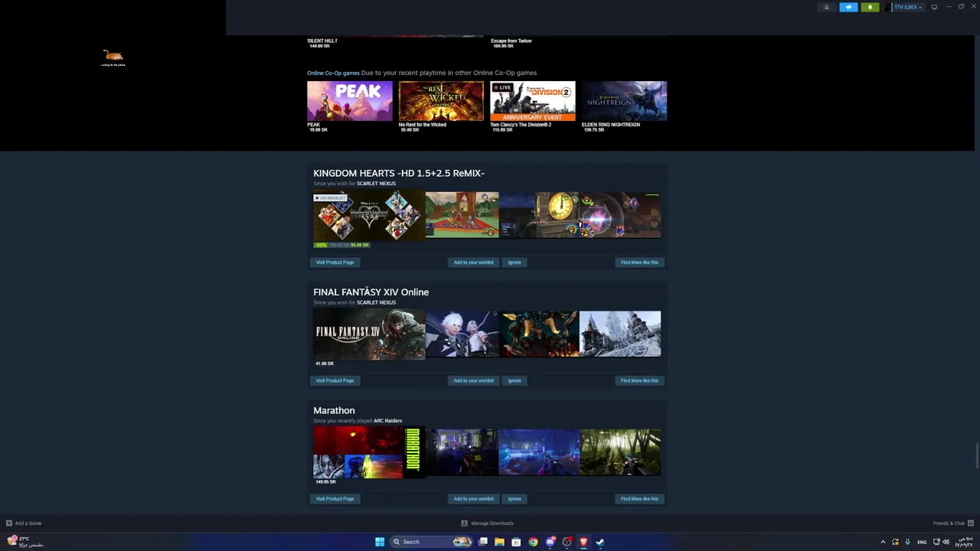
Task: Click the ENG language indicator
Action: pyautogui.click(x=922, y=542)
